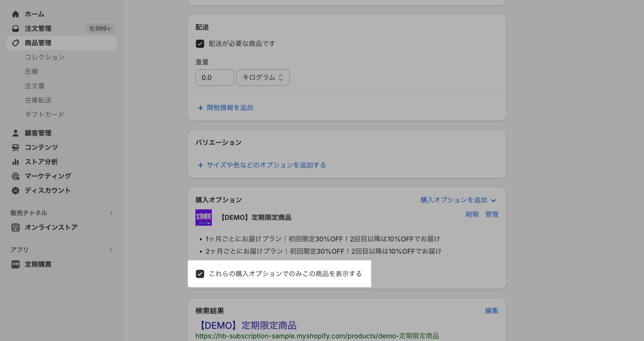Screen dimensions: 644x341
Task: Expand 購入オプションを追加 dropdown
Action: point(458,200)
